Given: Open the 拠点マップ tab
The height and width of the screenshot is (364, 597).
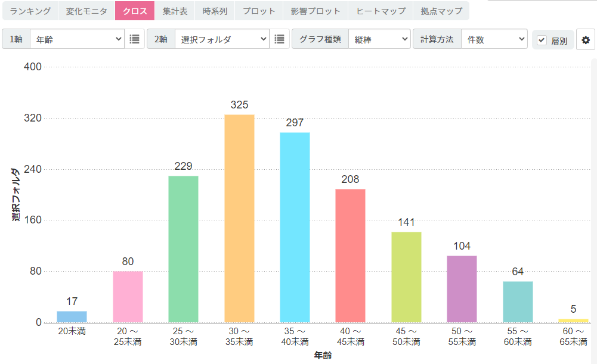Looking at the screenshot, I should pyautogui.click(x=441, y=11).
